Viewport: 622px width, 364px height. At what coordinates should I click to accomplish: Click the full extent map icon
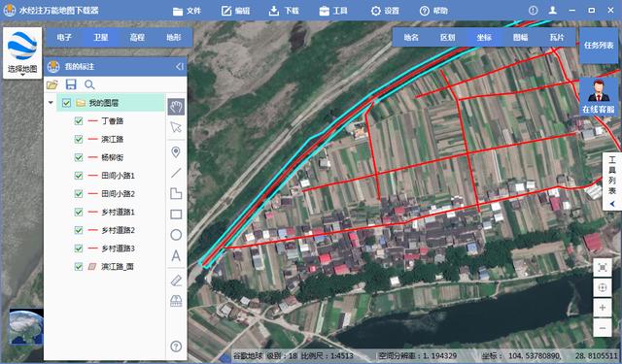point(603,268)
